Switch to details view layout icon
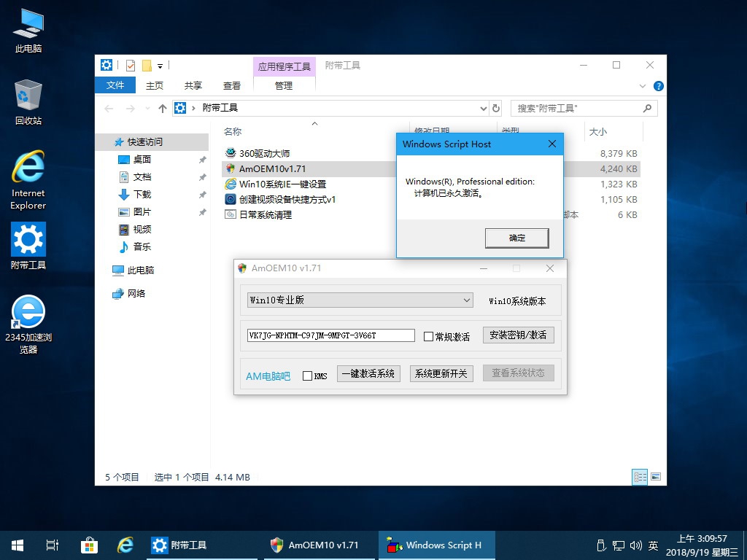The image size is (747, 560). pos(640,477)
